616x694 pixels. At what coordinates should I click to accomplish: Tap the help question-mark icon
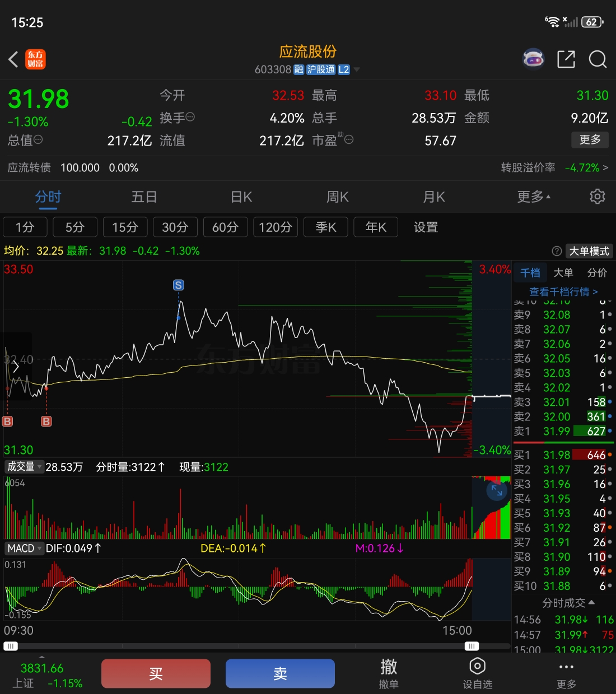point(557,251)
